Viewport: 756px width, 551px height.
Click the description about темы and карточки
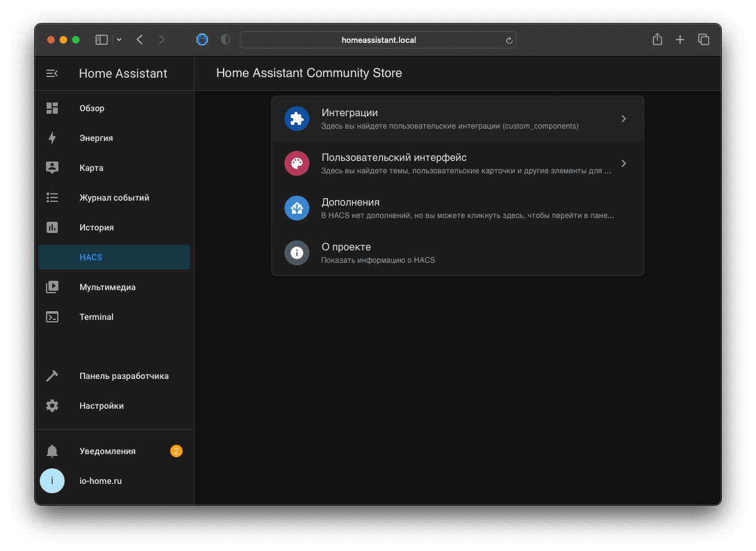point(466,171)
